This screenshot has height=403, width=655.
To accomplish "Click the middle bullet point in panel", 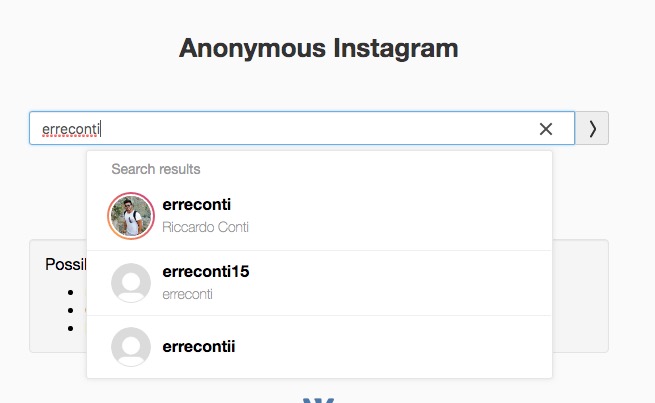I will [x=72, y=310].
